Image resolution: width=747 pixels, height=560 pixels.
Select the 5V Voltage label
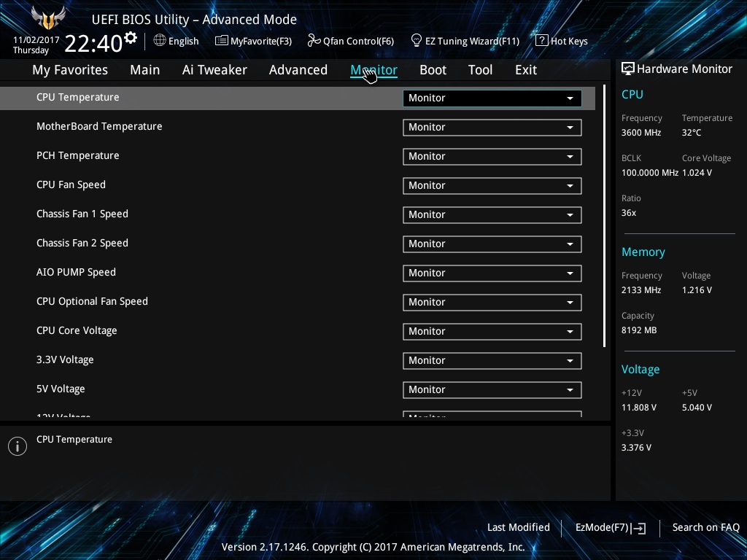coord(61,389)
